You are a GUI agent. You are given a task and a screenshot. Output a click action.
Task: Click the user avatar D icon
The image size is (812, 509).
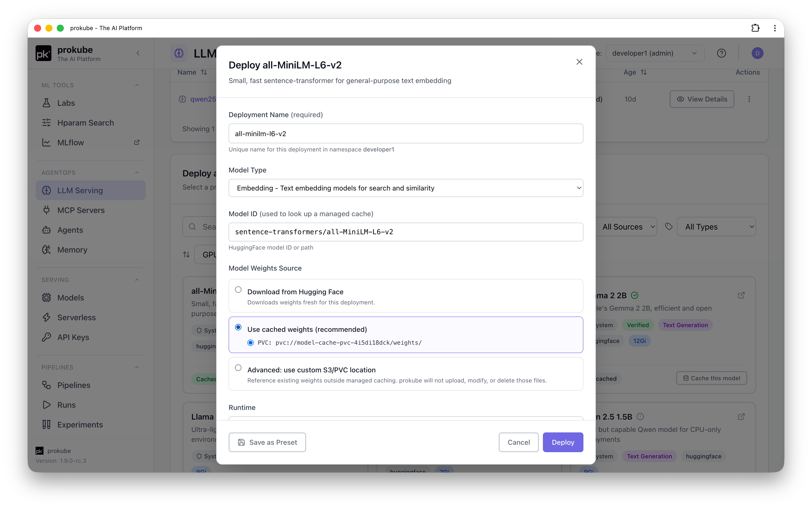coord(757,53)
